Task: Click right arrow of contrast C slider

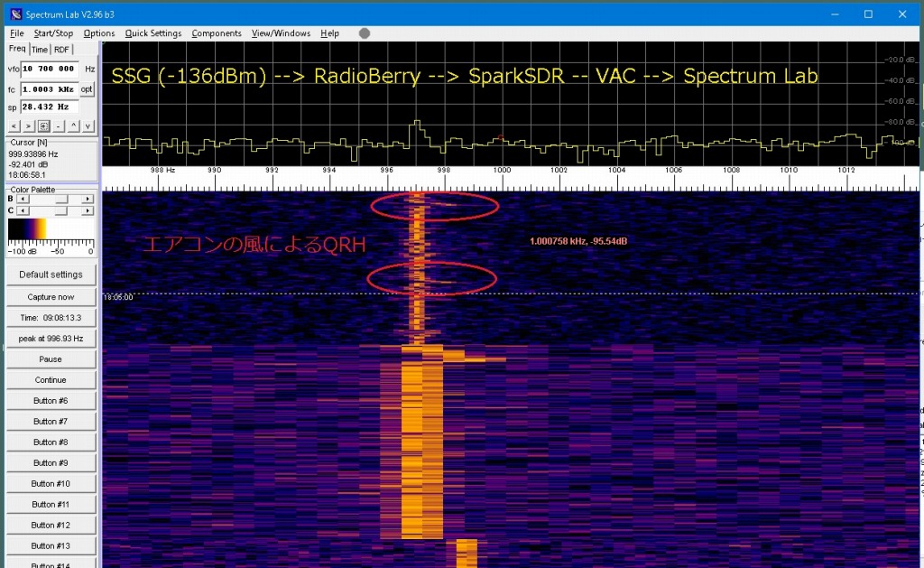Action: click(x=88, y=210)
